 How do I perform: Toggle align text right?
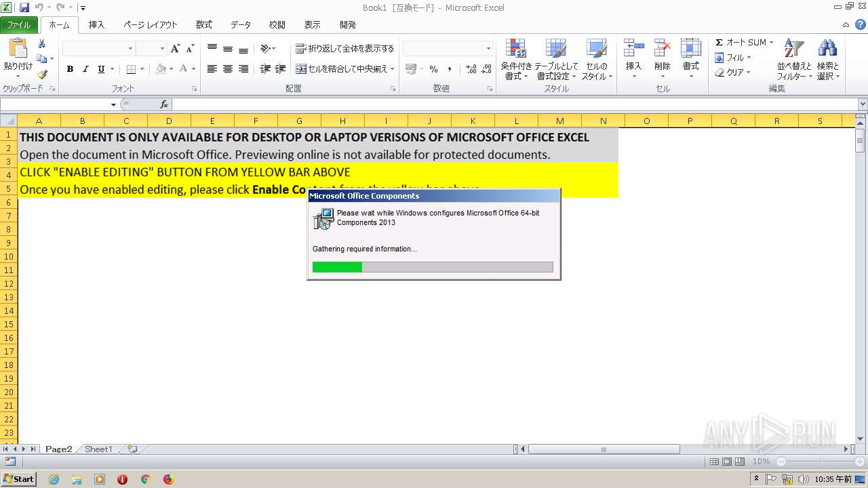click(243, 69)
